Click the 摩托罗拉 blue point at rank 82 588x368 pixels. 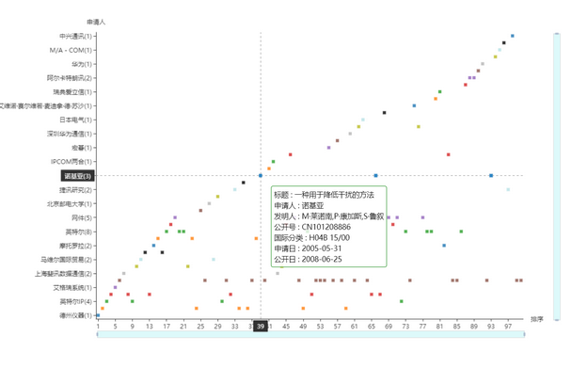click(444, 246)
